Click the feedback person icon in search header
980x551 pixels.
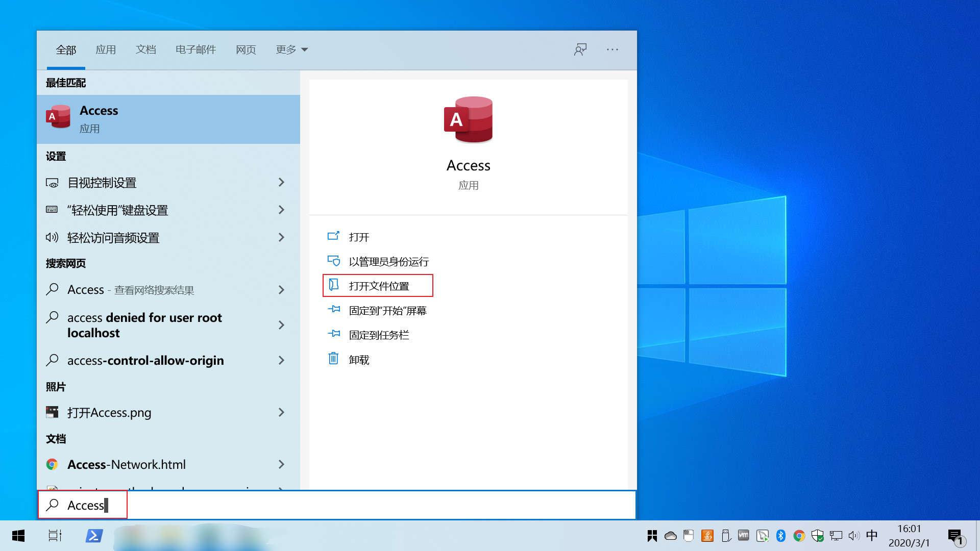pos(580,49)
